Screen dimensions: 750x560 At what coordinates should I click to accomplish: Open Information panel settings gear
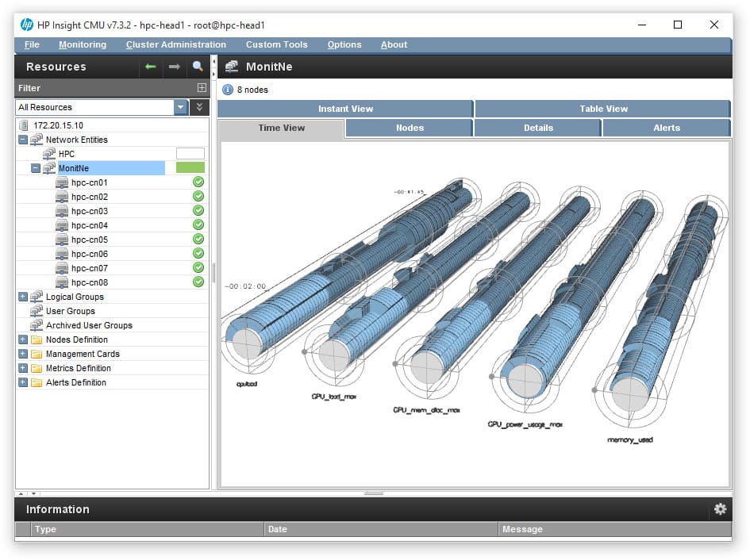pos(720,508)
